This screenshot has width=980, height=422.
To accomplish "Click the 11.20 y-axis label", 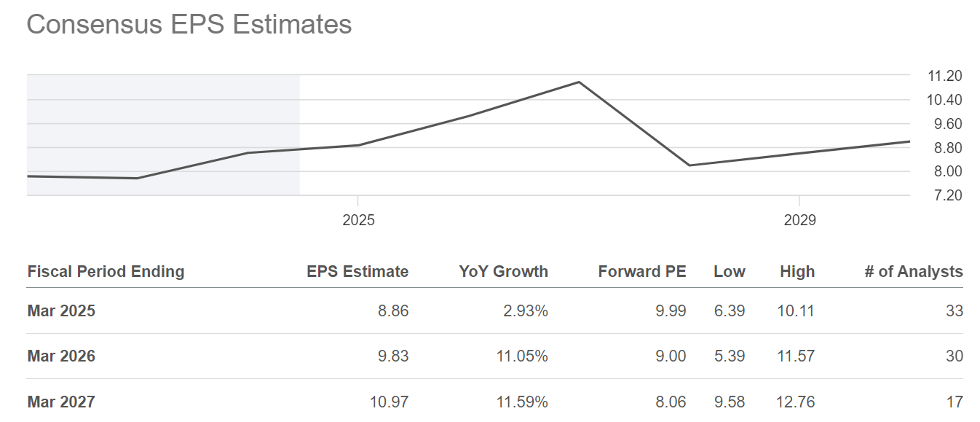I will (944, 76).
